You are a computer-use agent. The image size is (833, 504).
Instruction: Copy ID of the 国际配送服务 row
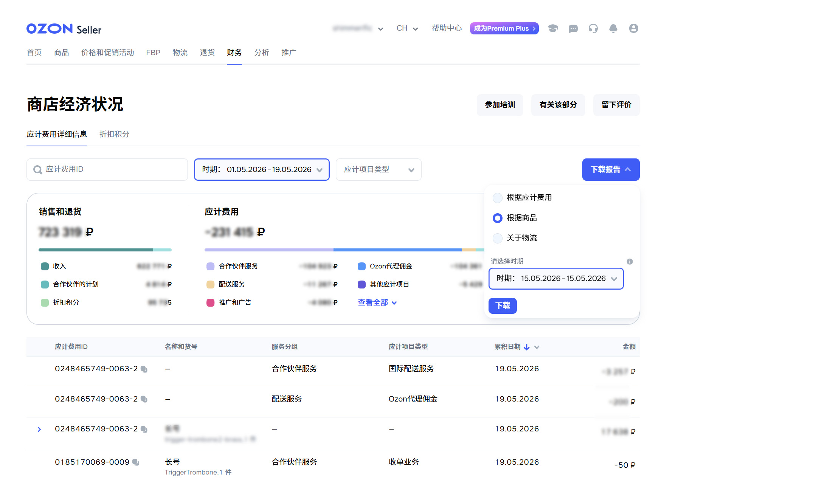click(x=144, y=369)
